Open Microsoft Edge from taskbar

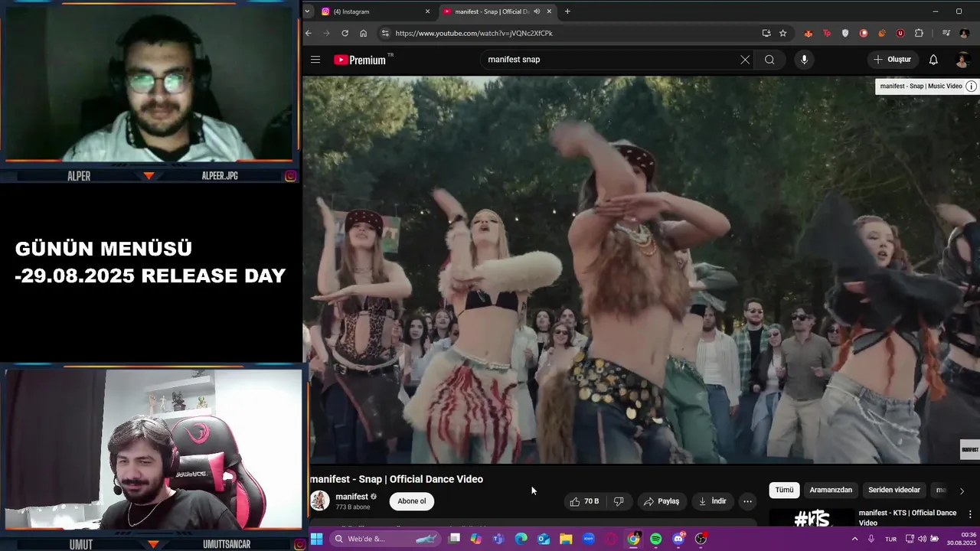(x=521, y=539)
